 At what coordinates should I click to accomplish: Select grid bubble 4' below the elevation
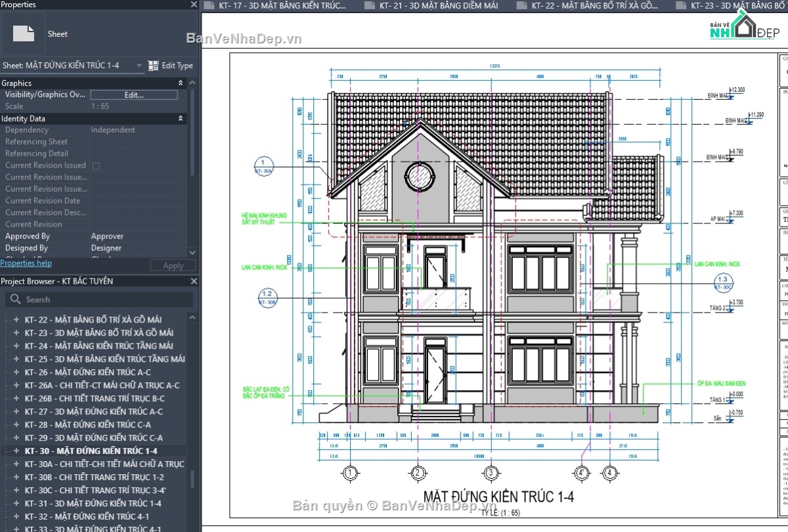coord(582,472)
